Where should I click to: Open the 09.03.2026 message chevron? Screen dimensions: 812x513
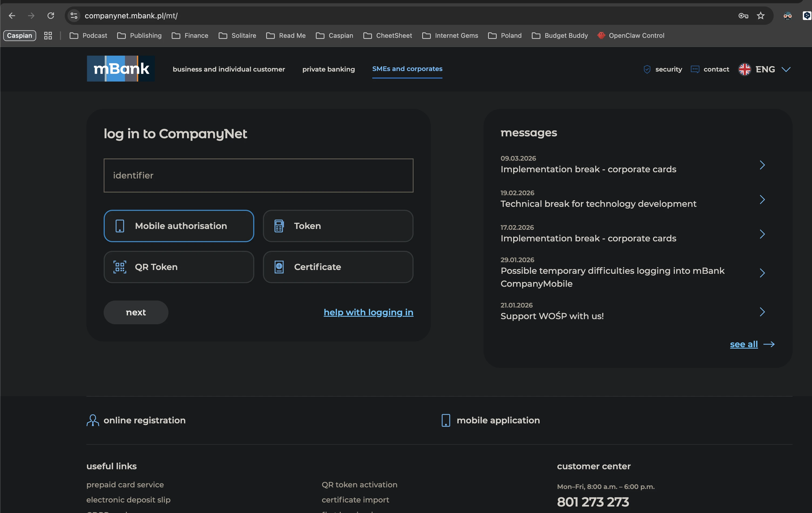point(762,165)
